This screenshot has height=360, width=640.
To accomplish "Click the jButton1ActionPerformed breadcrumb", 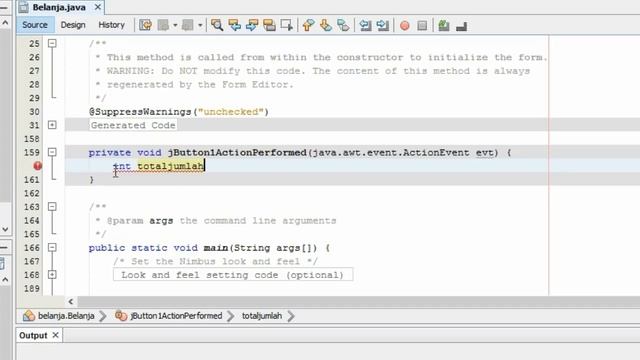I will tap(169, 316).
